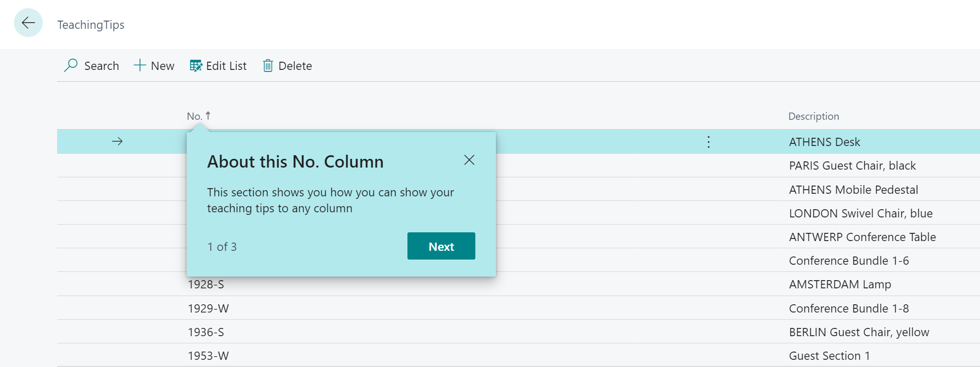The width and height of the screenshot is (980, 367).
Task: Click the Edit List action label
Action: pos(226,66)
